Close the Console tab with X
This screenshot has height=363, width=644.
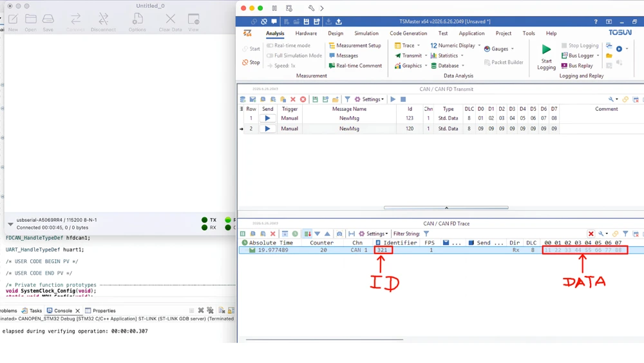(77, 311)
